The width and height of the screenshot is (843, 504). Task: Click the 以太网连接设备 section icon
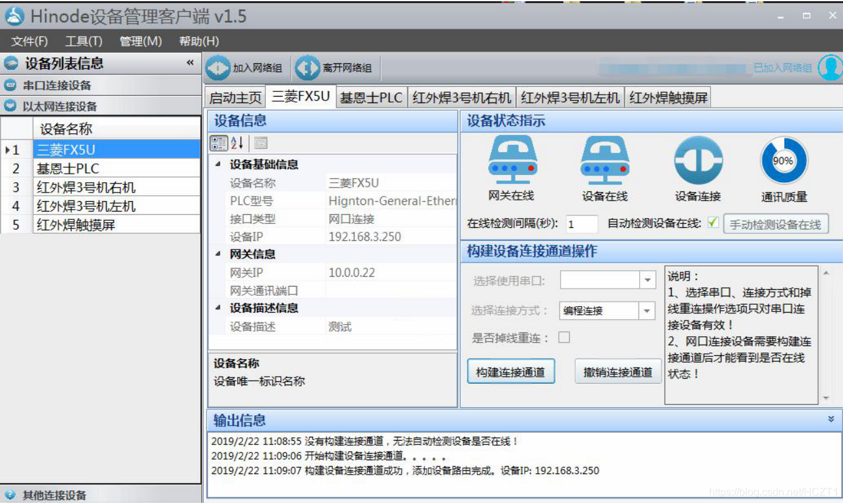(x=10, y=106)
